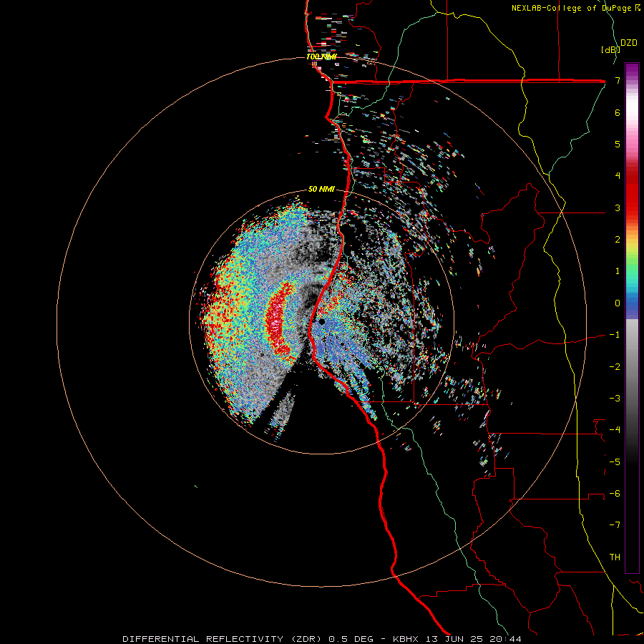Viewport: 644px width, 644px height.
Task: Click the [dB] units label
Action: 610,49
